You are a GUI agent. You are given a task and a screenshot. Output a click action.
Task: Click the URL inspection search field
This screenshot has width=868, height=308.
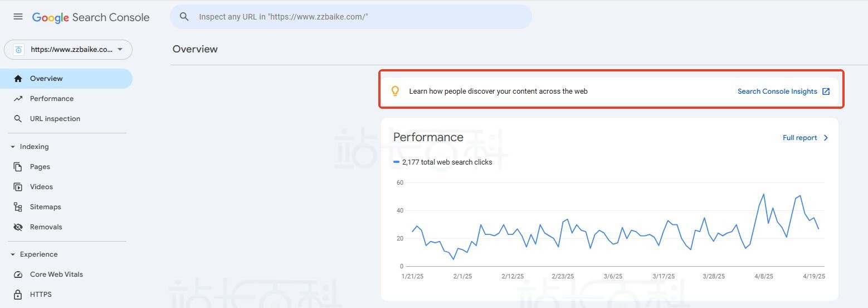tap(357, 17)
